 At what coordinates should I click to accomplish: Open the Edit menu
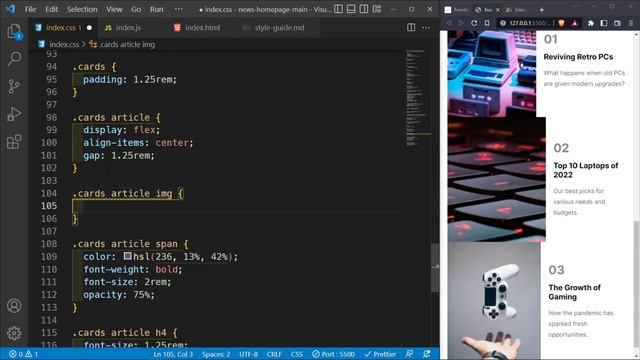51,9
